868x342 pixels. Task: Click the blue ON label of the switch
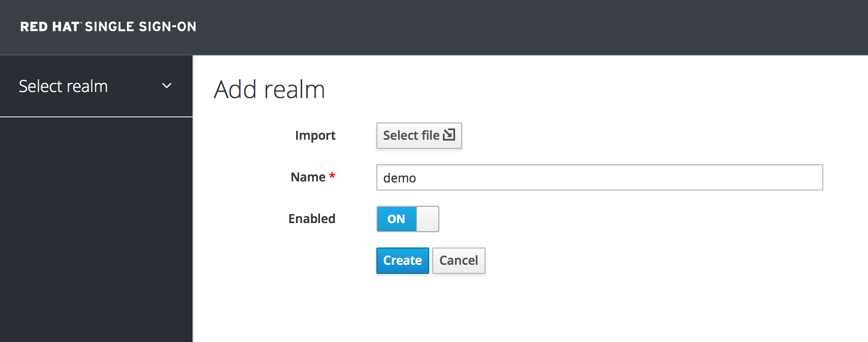pyautogui.click(x=396, y=219)
